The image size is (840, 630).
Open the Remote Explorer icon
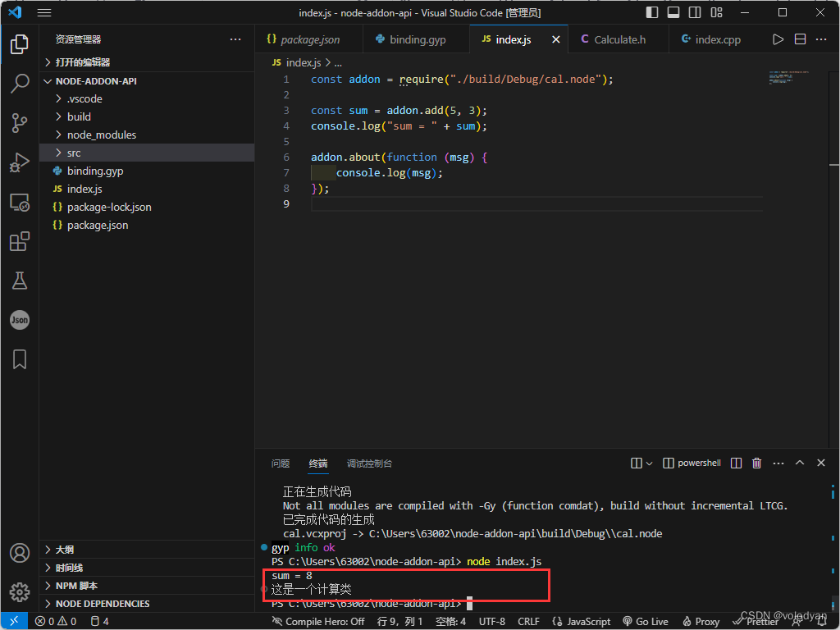pyautogui.click(x=20, y=202)
